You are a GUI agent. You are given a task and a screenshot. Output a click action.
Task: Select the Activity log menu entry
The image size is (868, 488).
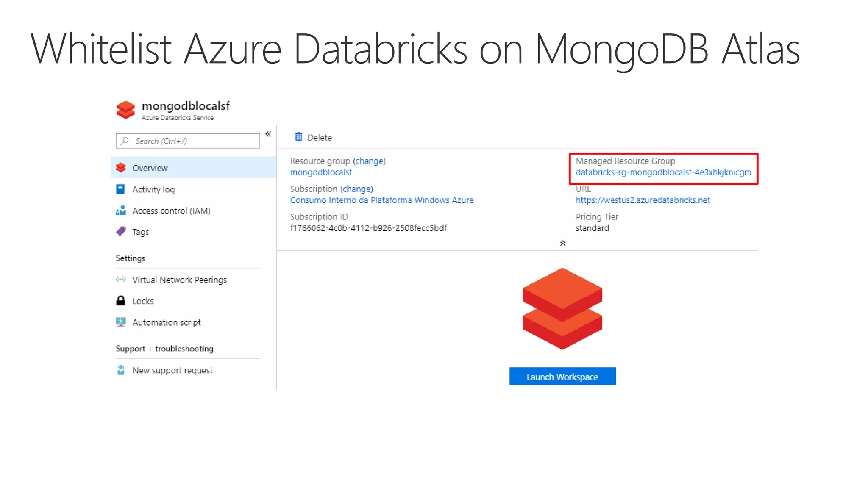(x=153, y=189)
